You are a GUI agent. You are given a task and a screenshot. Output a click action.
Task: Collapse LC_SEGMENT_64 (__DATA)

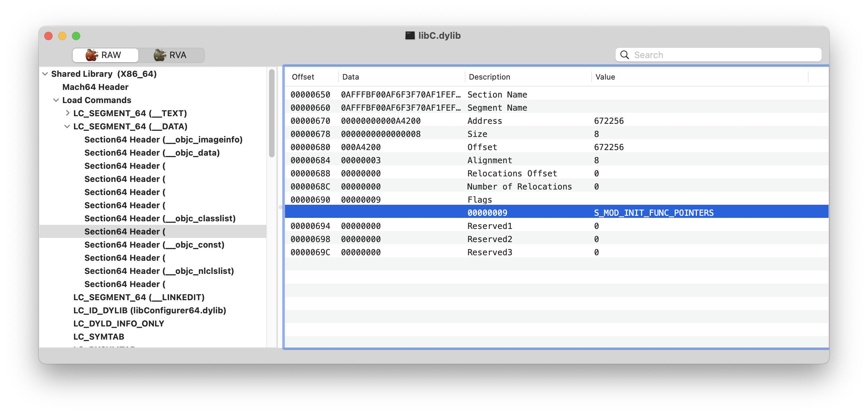tap(66, 126)
